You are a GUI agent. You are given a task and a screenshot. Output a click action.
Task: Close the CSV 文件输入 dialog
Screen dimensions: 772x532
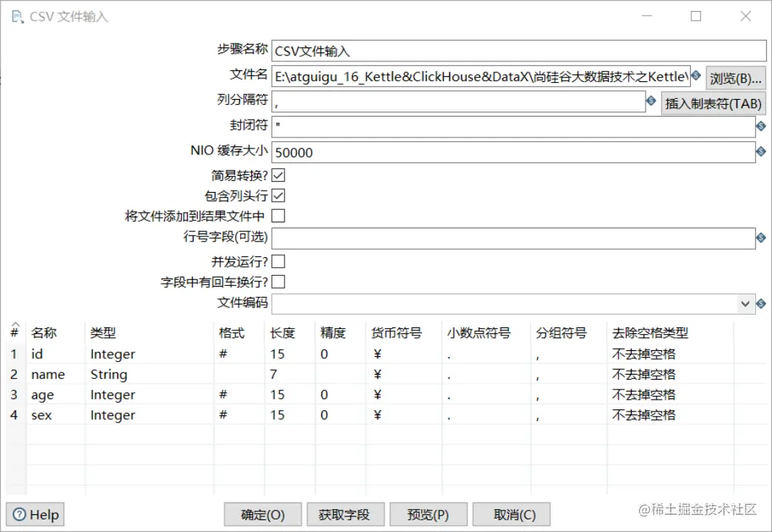click(745, 16)
